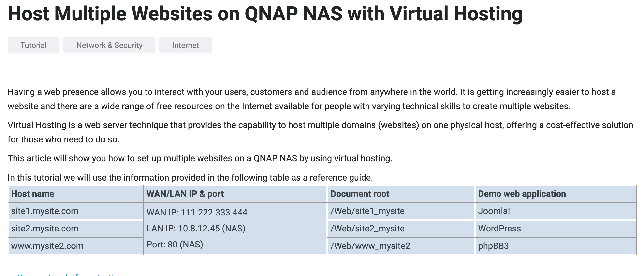
Task: Click the site2.mysite.com table cell
Action: pos(45,229)
